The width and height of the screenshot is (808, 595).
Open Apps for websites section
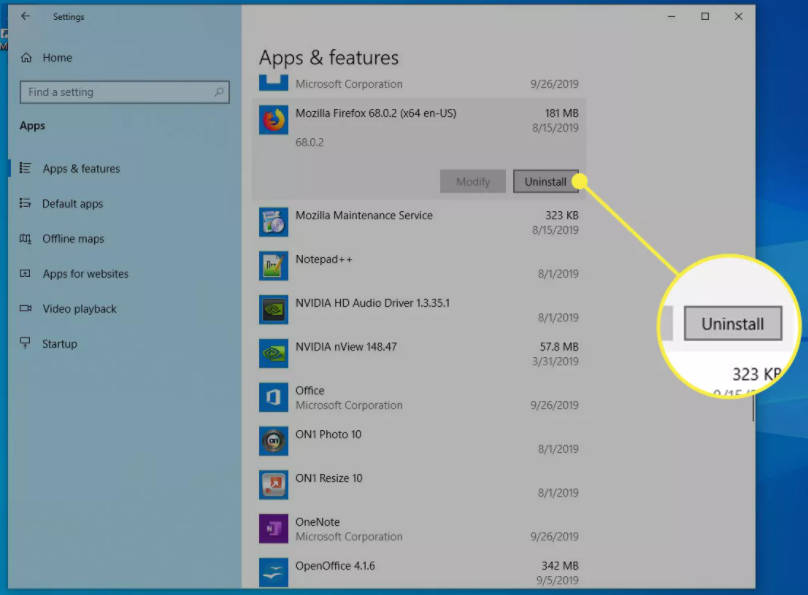pos(85,274)
